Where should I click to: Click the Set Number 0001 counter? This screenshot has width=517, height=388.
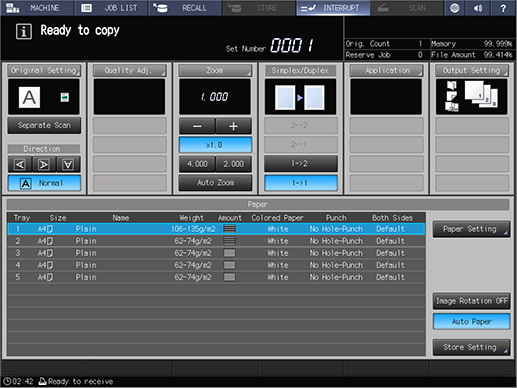[x=292, y=45]
